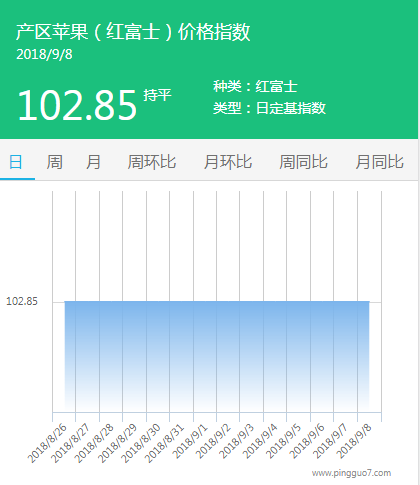Switch to the 周 weekly tab
Image resolution: width=420 pixels, height=485 pixels.
click(x=54, y=162)
